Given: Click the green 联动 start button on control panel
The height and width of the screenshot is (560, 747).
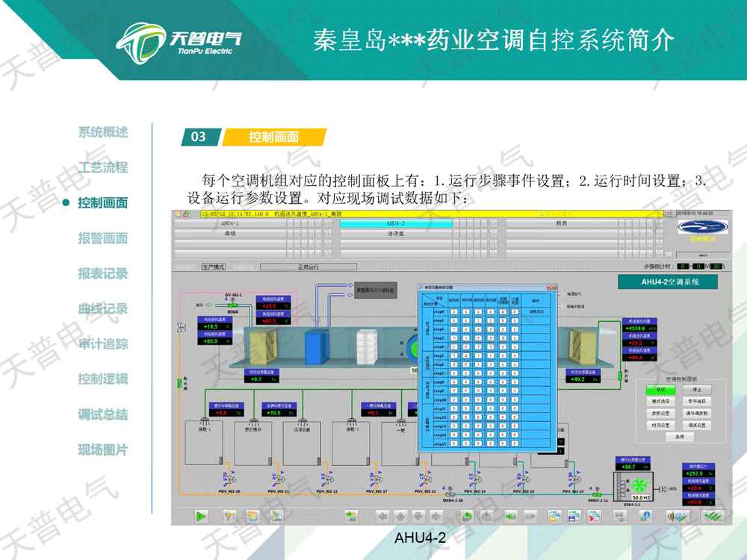Looking at the screenshot, I should click(660, 390).
